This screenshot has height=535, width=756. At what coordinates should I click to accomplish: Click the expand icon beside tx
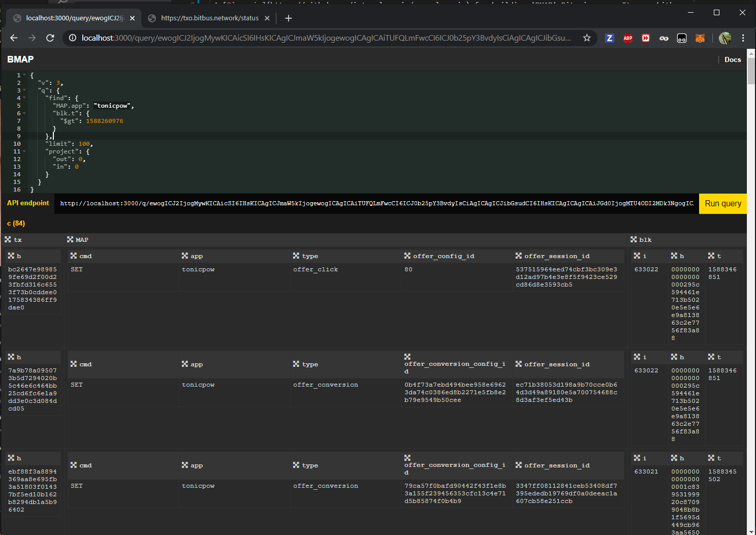pyautogui.click(x=8, y=239)
